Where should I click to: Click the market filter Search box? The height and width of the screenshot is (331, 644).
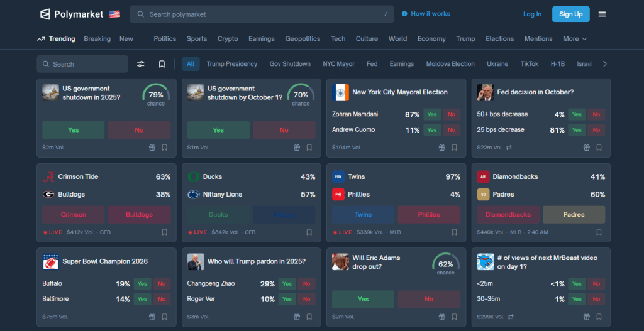(82, 64)
